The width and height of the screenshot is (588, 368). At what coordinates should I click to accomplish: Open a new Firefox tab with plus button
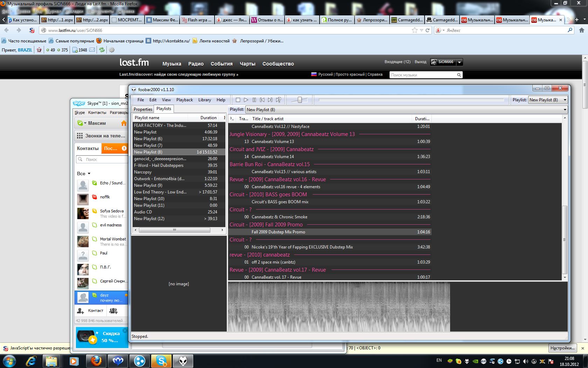click(577, 20)
